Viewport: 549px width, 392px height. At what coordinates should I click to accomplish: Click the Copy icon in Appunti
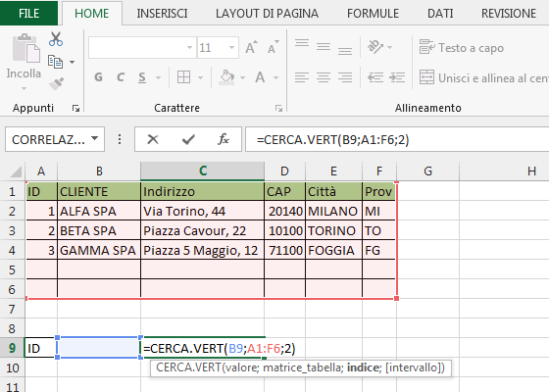(x=55, y=62)
